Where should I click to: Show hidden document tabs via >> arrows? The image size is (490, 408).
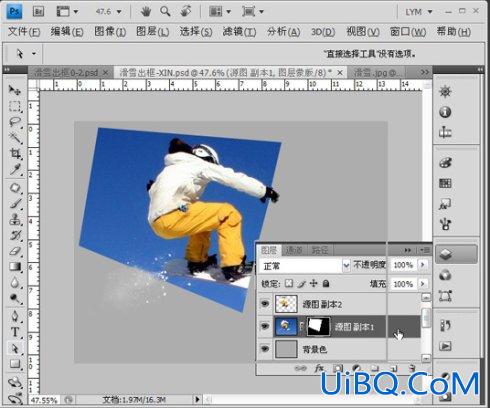click(x=424, y=72)
